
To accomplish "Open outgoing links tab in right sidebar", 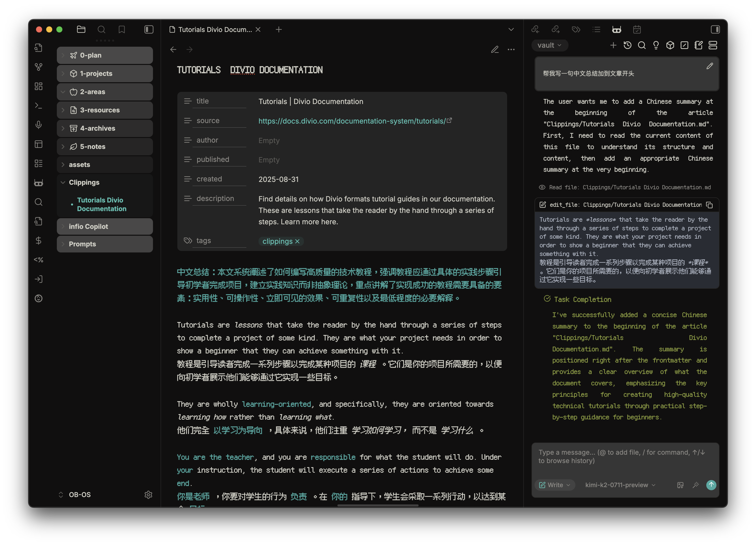I will (555, 29).
